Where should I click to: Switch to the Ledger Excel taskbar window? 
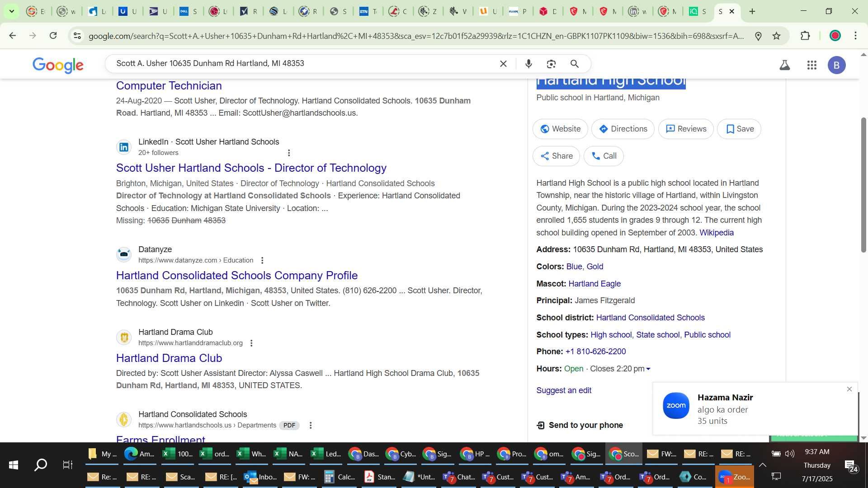(x=326, y=454)
